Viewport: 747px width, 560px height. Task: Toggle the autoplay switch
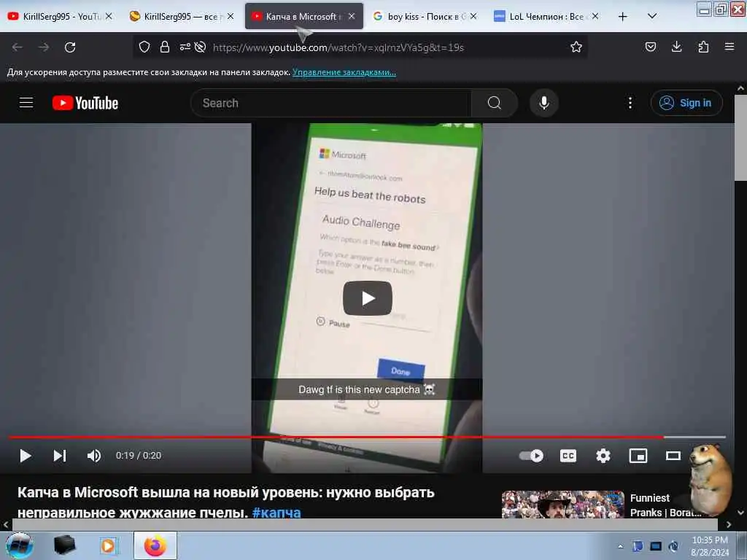(x=531, y=456)
